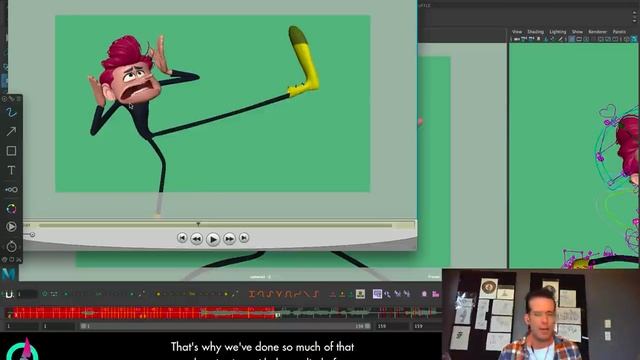Click the animation end frame field
Image resolution: width=640 pixels, height=360 pixels.
pyautogui.click(x=427, y=326)
